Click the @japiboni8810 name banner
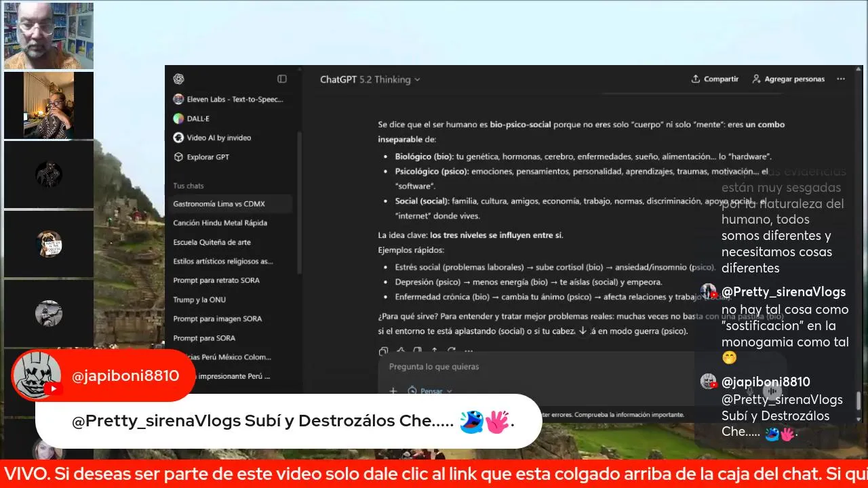868x488 pixels. click(103, 375)
